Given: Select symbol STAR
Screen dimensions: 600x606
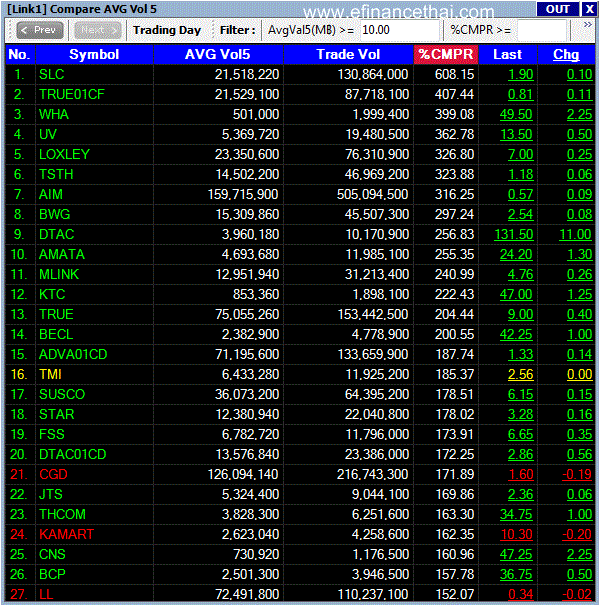Looking at the screenshot, I should (56, 415).
